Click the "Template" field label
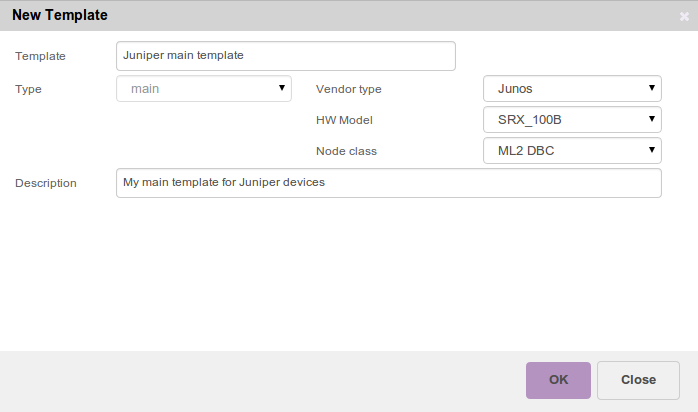This screenshot has height=412, width=698. pos(40,56)
